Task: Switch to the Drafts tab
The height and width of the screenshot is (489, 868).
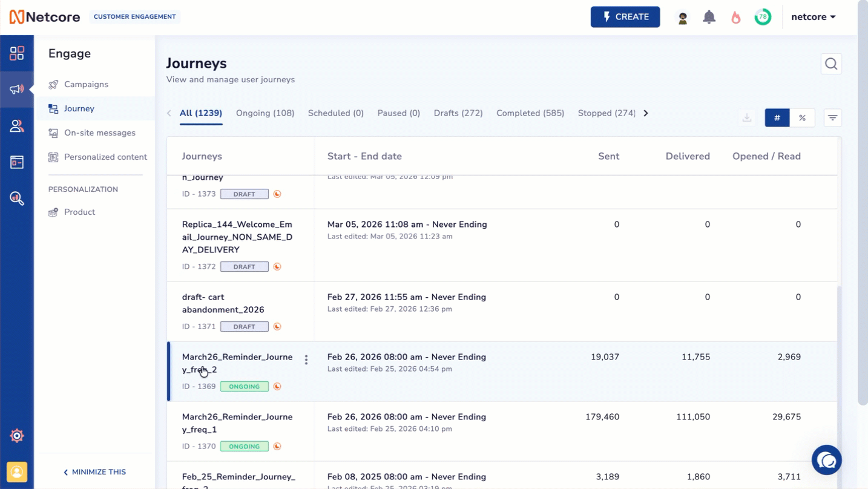Action: [x=458, y=113]
